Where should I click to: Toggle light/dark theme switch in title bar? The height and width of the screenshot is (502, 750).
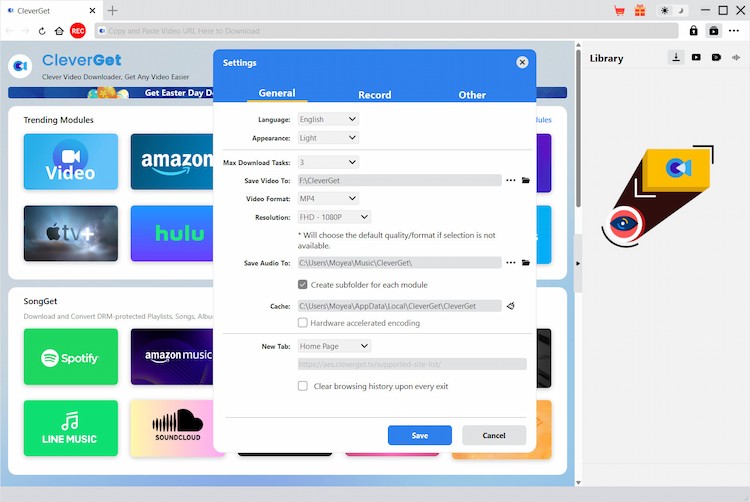(x=672, y=11)
